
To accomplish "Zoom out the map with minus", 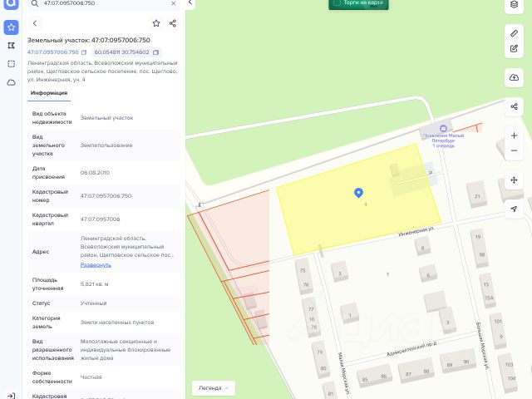I will tap(514, 150).
